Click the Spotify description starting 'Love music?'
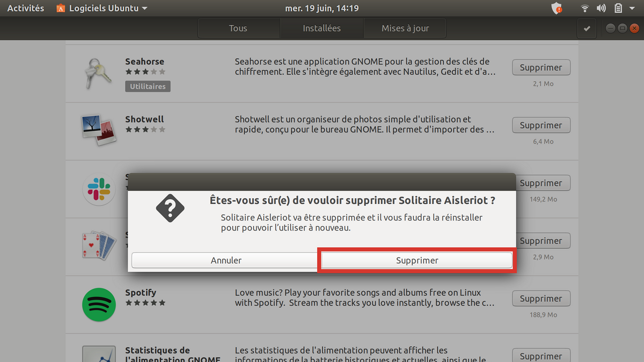The width and height of the screenshot is (644, 362). (365, 298)
